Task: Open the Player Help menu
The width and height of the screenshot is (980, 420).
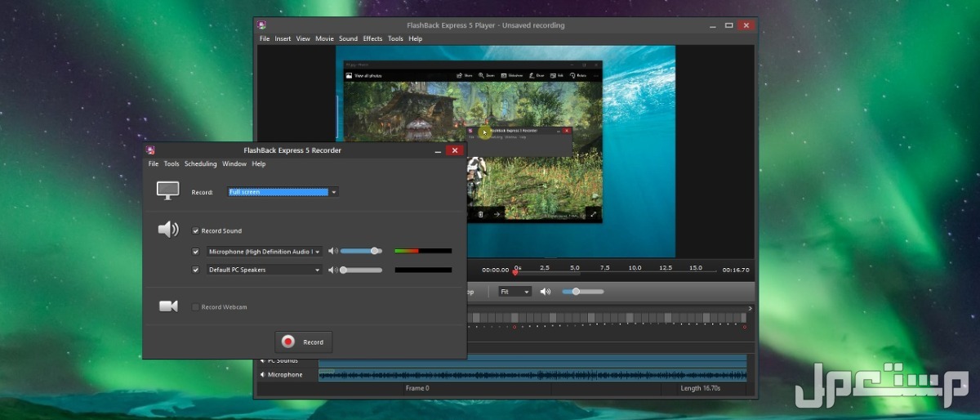Action: pos(416,39)
